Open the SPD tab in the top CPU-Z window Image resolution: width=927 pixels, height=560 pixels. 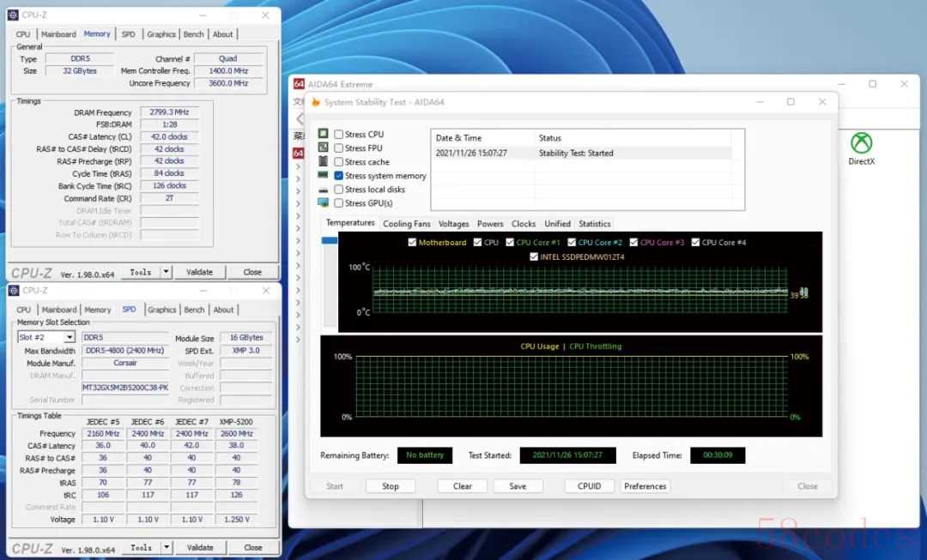[x=128, y=34]
